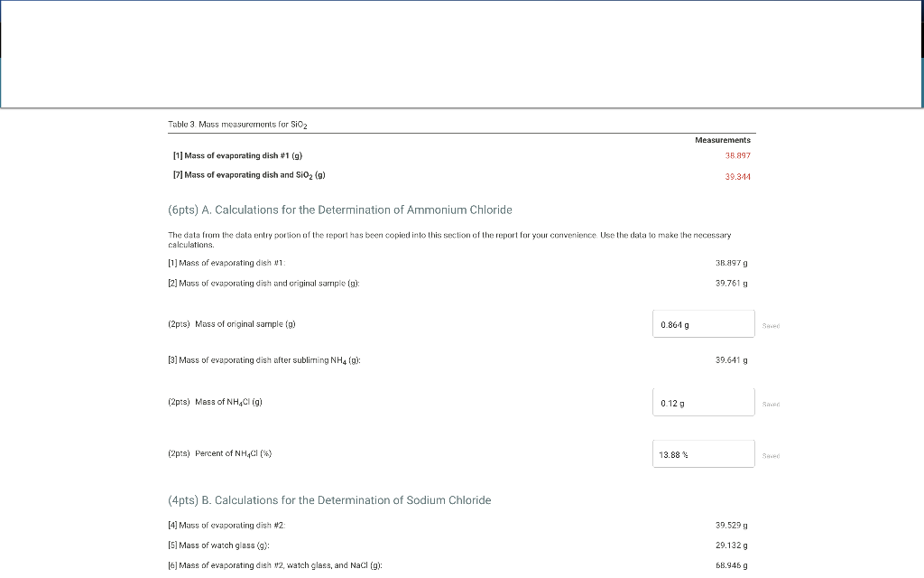
Task: Click the 39.641 g sublimed mass value
Action: pyautogui.click(x=730, y=359)
